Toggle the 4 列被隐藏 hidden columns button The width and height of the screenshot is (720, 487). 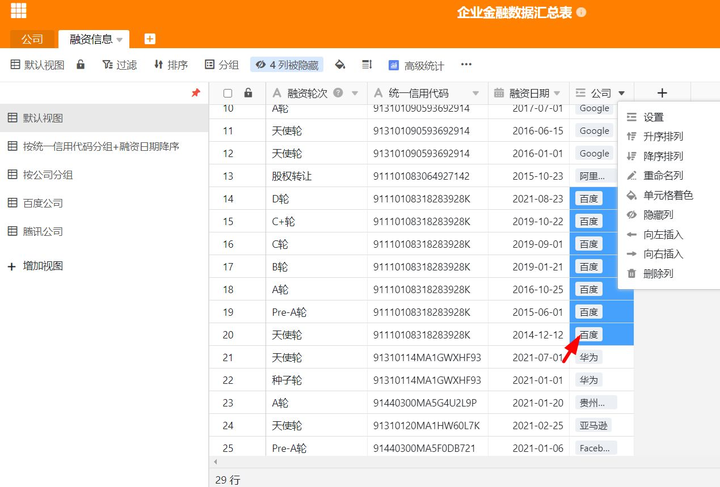[287, 65]
